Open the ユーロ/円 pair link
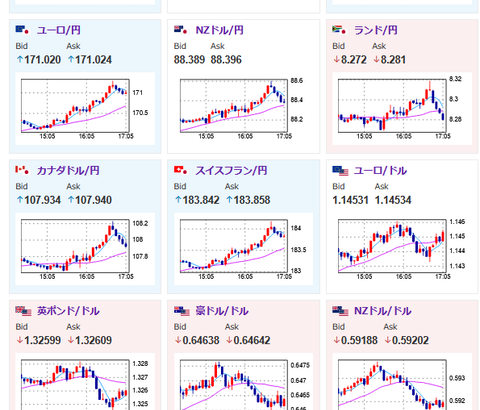The height and width of the screenshot is (410, 480). [58, 30]
